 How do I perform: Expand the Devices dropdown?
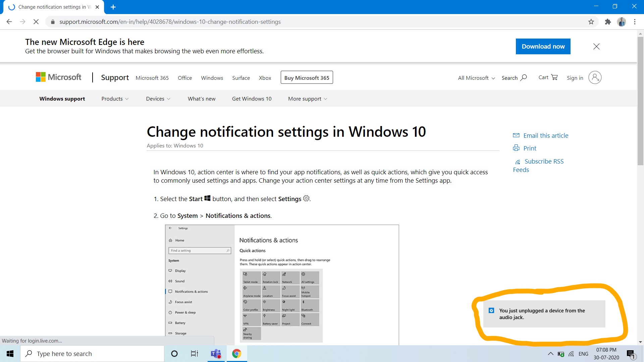point(158,99)
